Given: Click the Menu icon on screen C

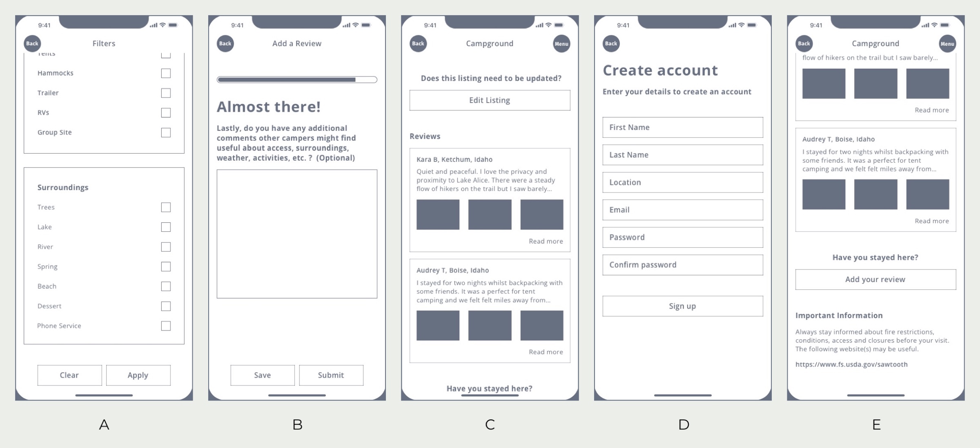Looking at the screenshot, I should pos(561,43).
